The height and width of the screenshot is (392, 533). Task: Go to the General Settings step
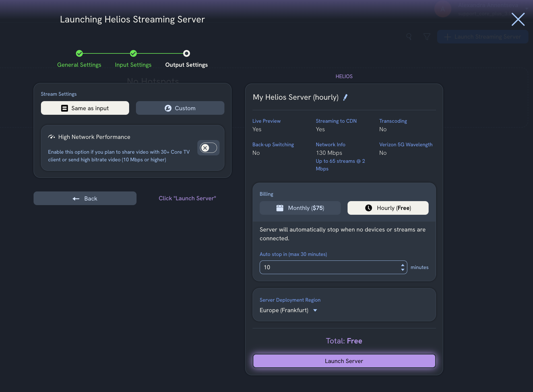coord(79,64)
